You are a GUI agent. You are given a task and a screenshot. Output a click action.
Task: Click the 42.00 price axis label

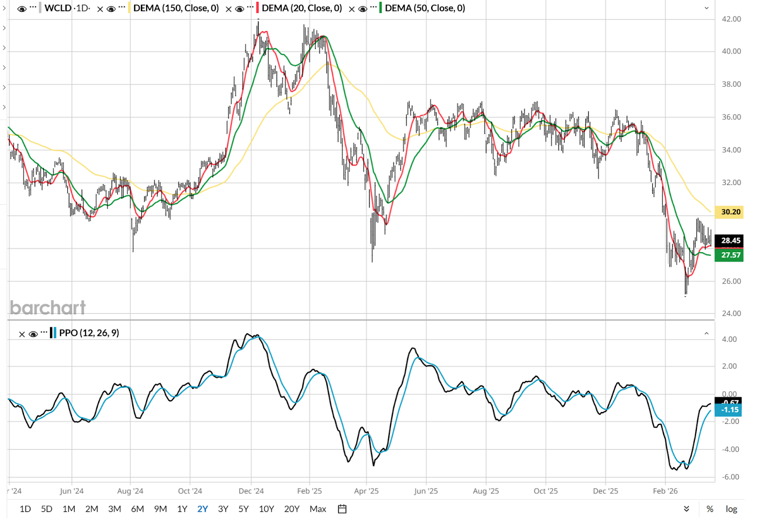(732, 19)
